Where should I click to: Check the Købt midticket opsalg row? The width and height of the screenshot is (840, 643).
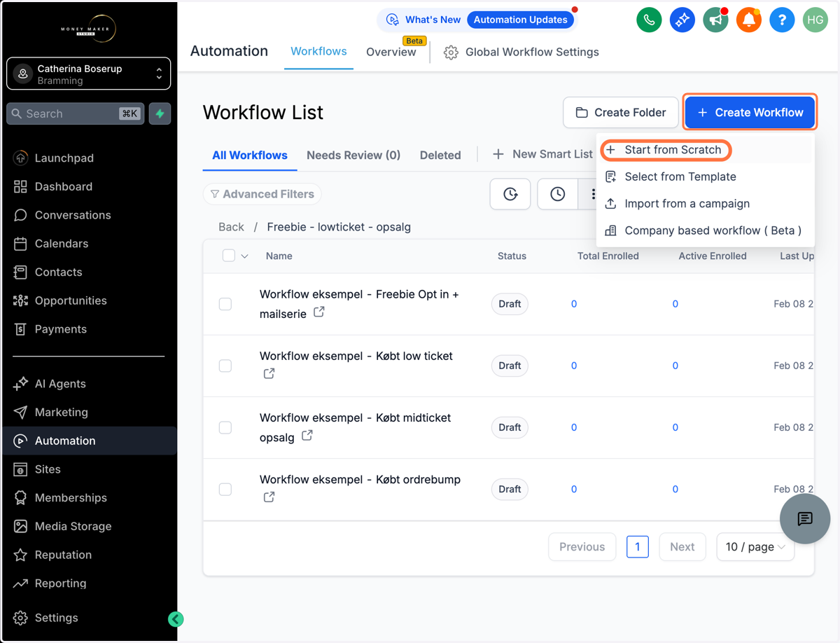click(225, 427)
